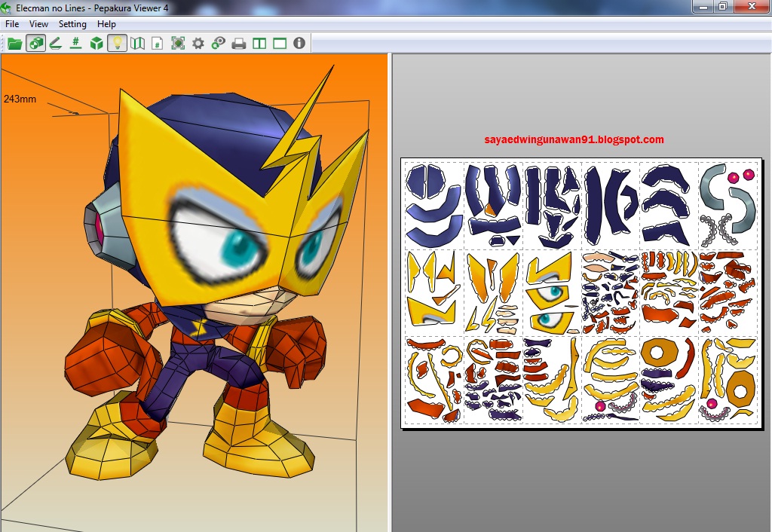Image resolution: width=772 pixels, height=532 pixels.
Task: Click the unfolded map view icon
Action: point(137,43)
